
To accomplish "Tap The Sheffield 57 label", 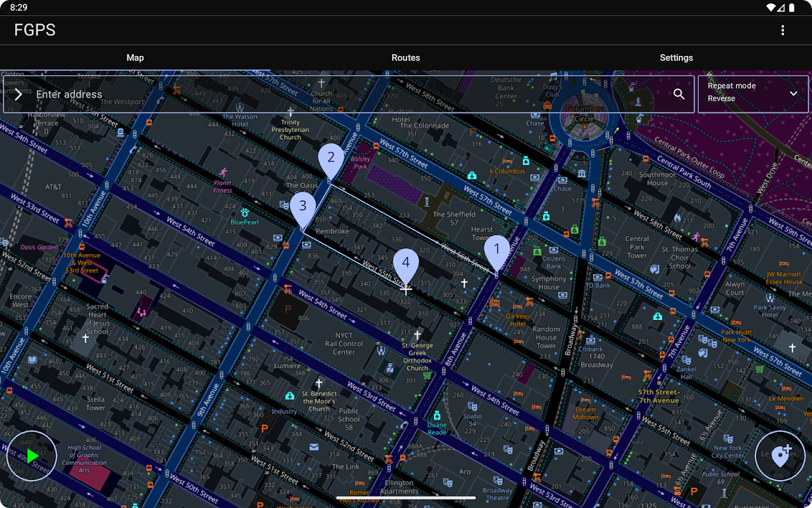I will tap(454, 218).
